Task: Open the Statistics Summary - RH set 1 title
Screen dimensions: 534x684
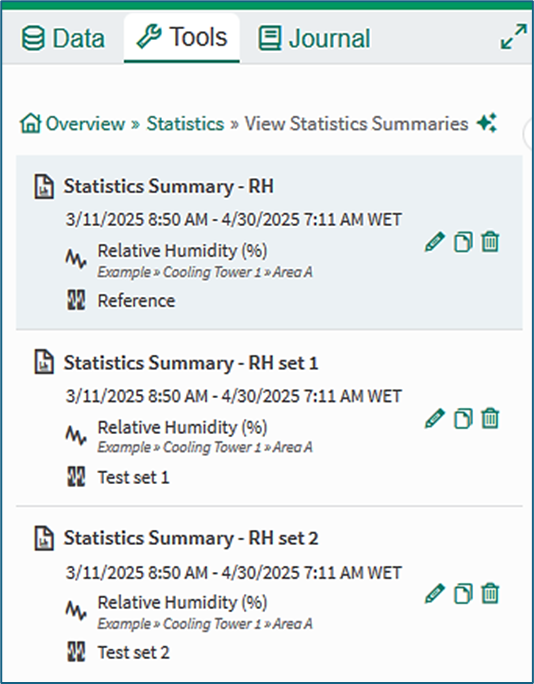Action: pos(191,363)
